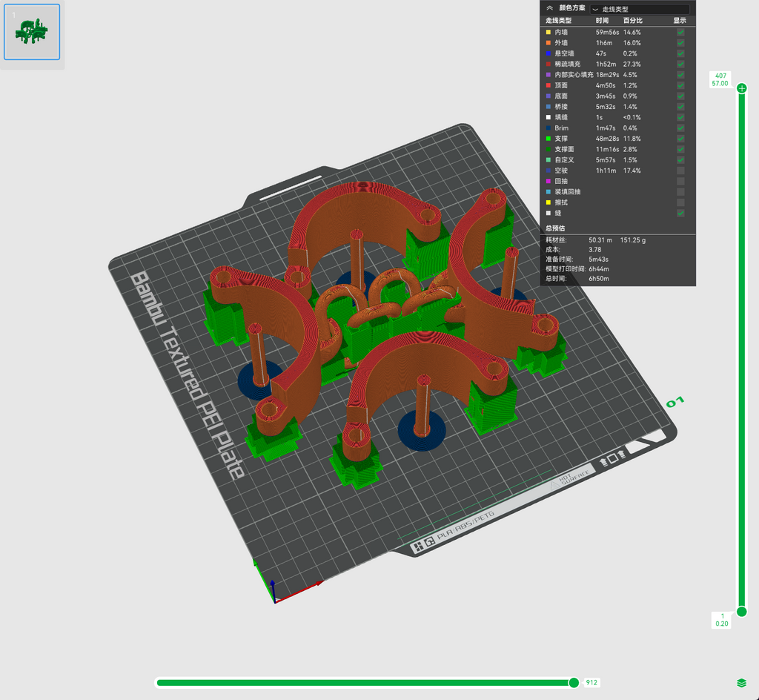The image size is (759, 700).
Task: Click the bottom handle of layer slider
Action: [741, 612]
